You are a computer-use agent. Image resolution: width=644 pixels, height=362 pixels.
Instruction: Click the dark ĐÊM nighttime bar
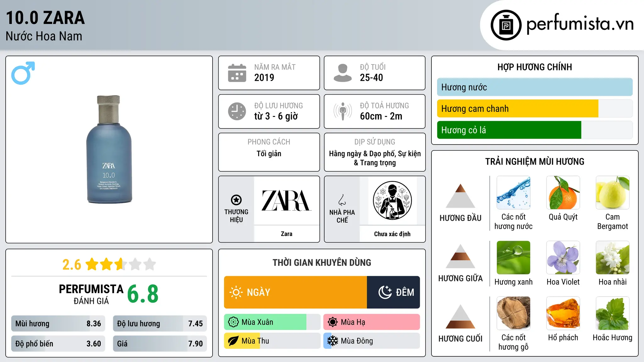[393, 292]
